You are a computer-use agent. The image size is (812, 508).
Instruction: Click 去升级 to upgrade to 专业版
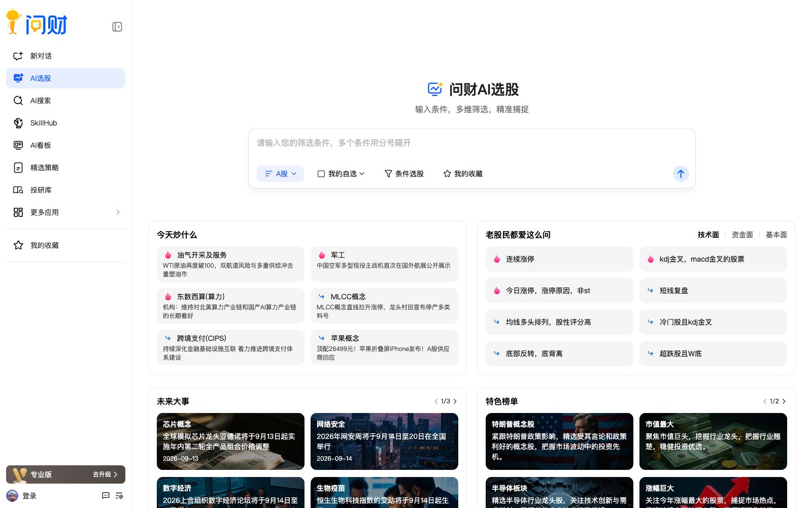(105, 474)
